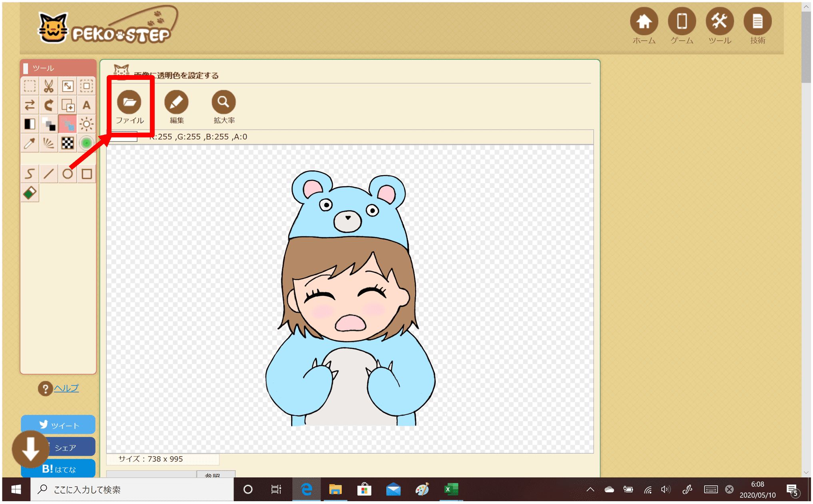Select the sun brightness tool
This screenshot has height=504, width=813.
point(86,124)
